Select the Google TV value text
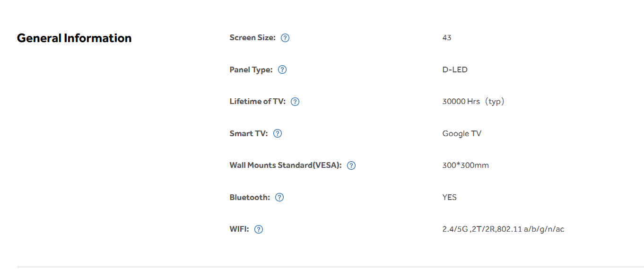The width and height of the screenshot is (644, 270). 462,133
